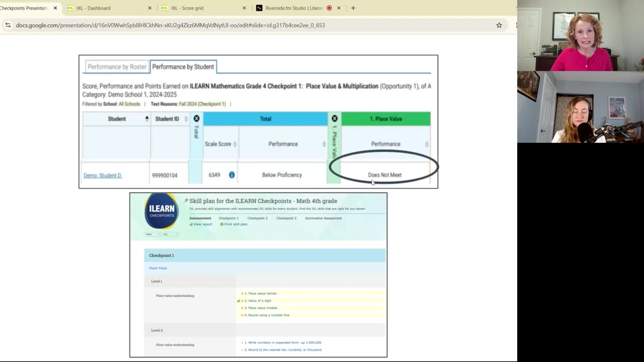
Task: Open skill 2. Value of a digit
Action: (x=258, y=301)
